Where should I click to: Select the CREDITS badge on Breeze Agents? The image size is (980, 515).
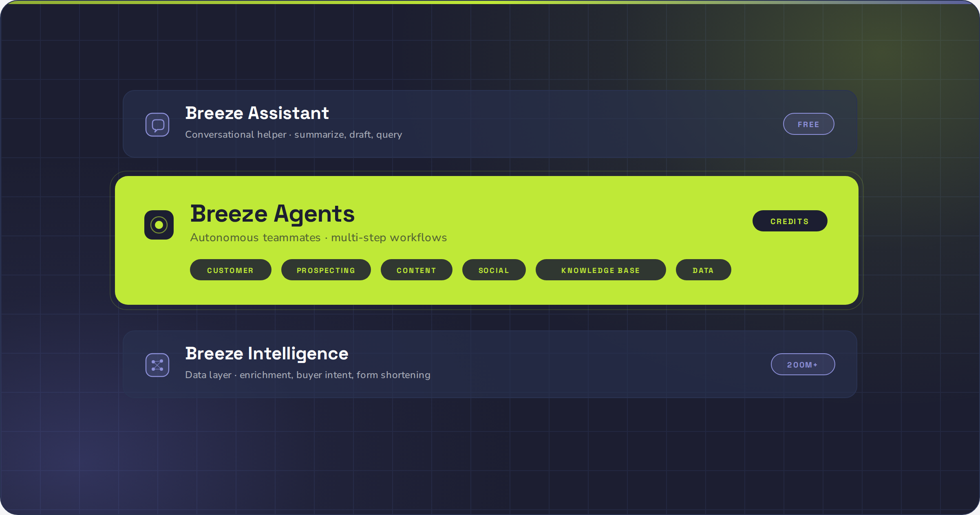click(790, 221)
